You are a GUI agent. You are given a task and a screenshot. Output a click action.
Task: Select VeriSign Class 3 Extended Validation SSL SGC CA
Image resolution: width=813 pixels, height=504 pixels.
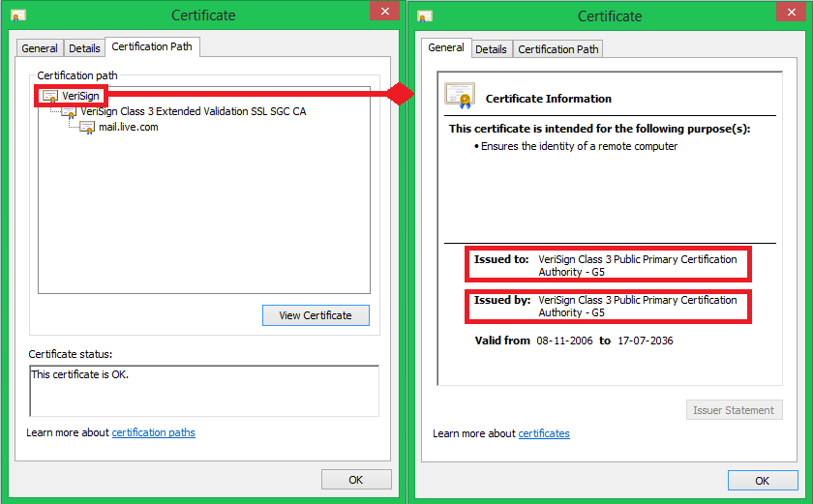pyautogui.click(x=193, y=111)
